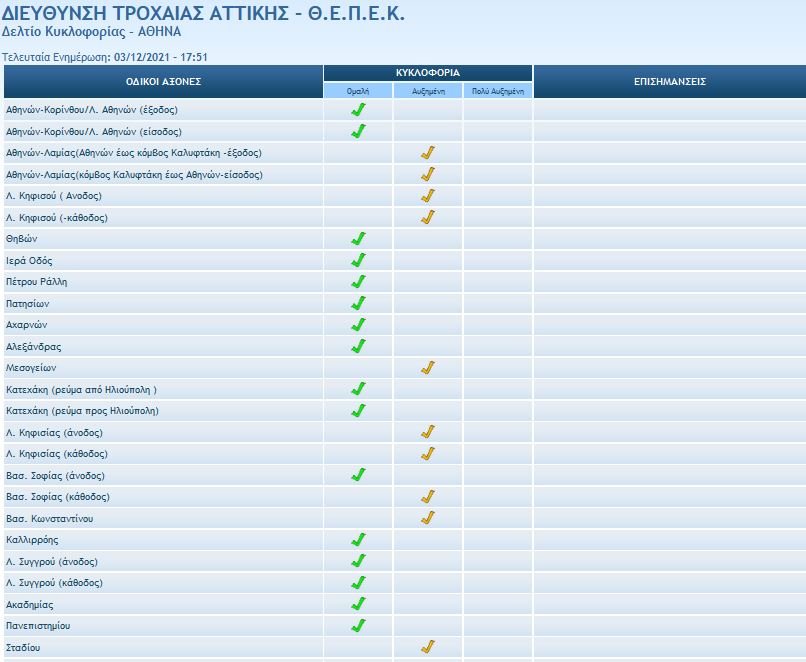The width and height of the screenshot is (806, 662).
Task: Click the Αυξημένη column header
Action: pyautogui.click(x=428, y=91)
